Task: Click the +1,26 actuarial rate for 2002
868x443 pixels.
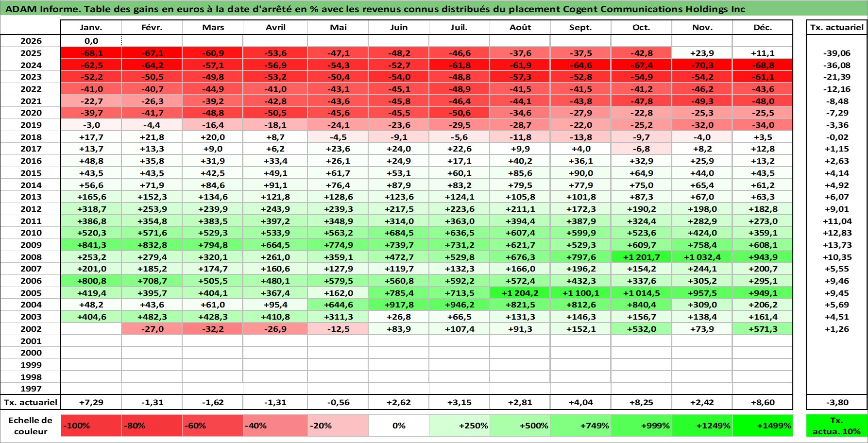Action: 836,329
